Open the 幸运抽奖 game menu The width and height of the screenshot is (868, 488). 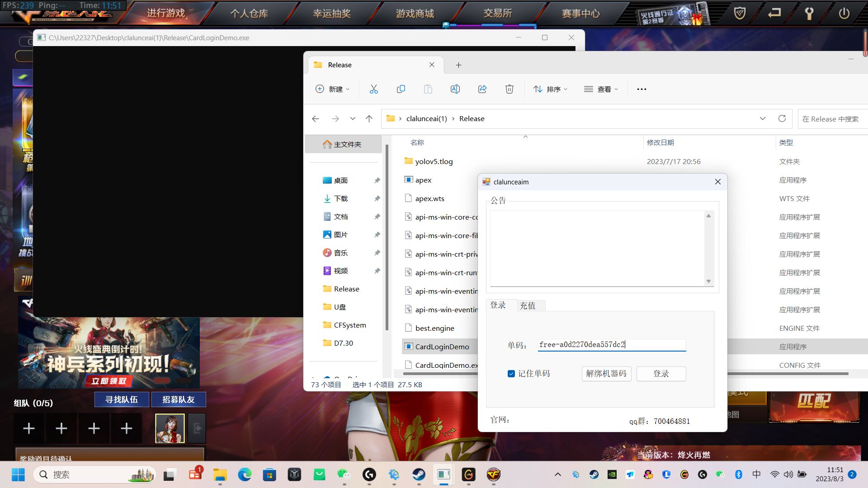point(332,13)
